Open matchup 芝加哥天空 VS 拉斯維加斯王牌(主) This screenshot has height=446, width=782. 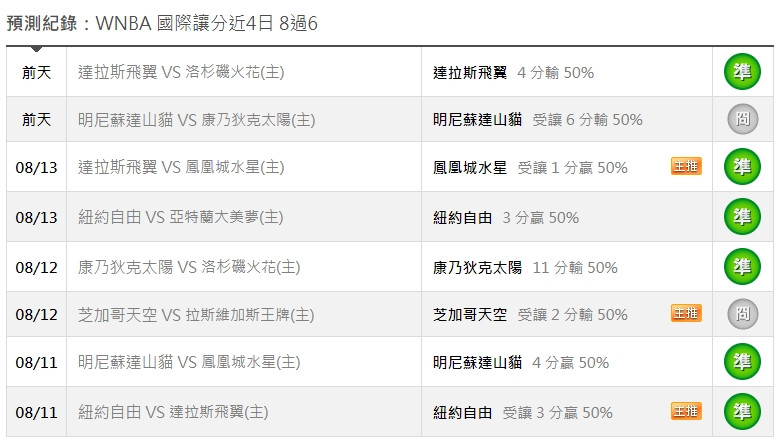196,314
